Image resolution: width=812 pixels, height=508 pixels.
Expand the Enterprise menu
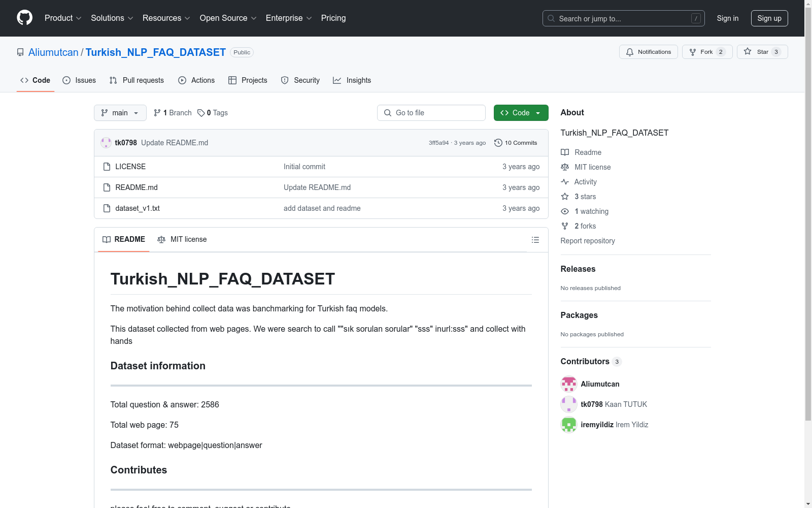(x=289, y=18)
